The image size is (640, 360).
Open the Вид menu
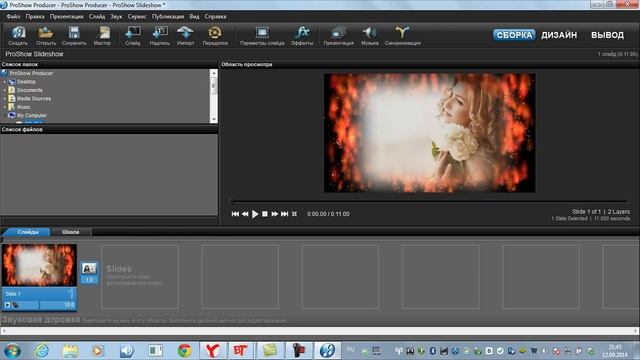tap(195, 17)
